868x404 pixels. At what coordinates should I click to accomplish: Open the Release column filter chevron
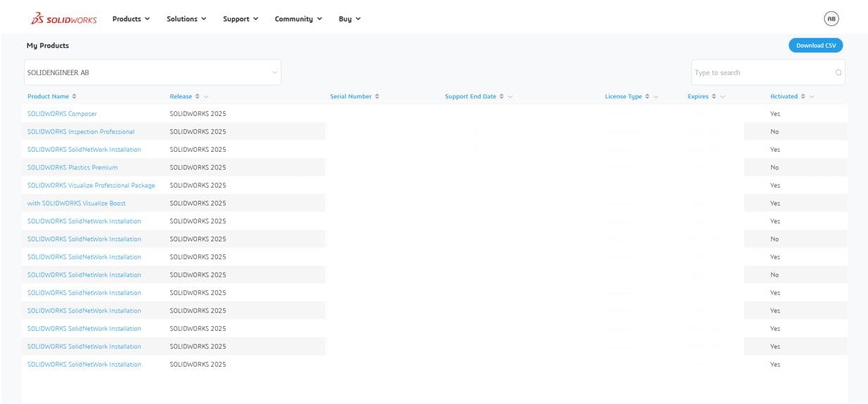pyautogui.click(x=206, y=96)
